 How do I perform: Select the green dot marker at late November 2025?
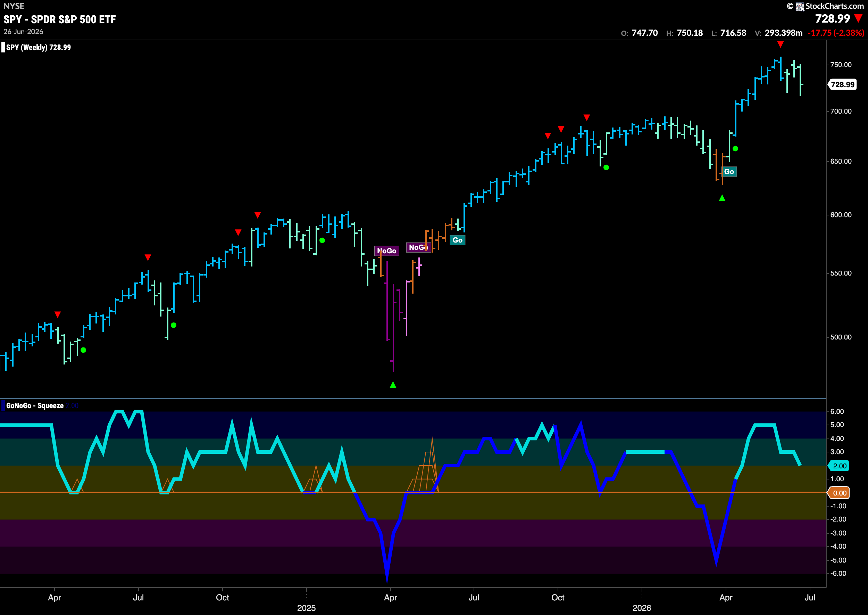pyautogui.click(x=606, y=167)
